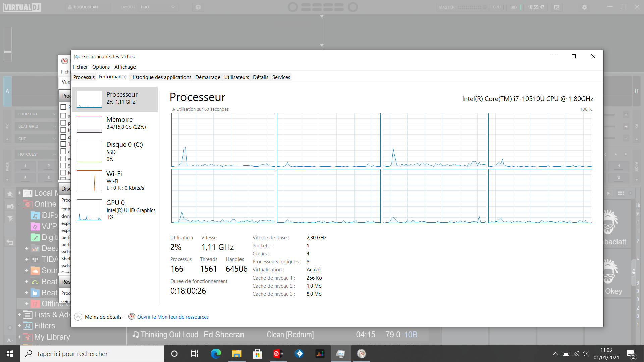The image size is (644, 362).
Task: Click the volume speaker icon in the system tray
Action: [586, 354]
